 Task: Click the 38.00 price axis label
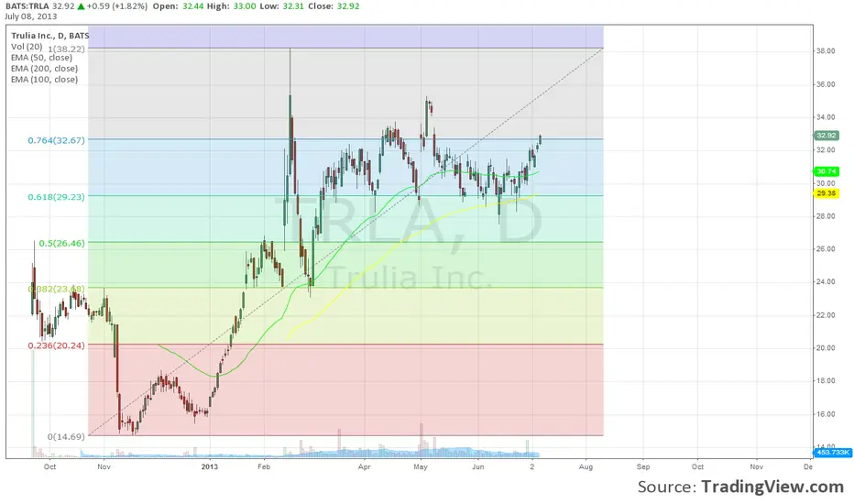(826, 50)
